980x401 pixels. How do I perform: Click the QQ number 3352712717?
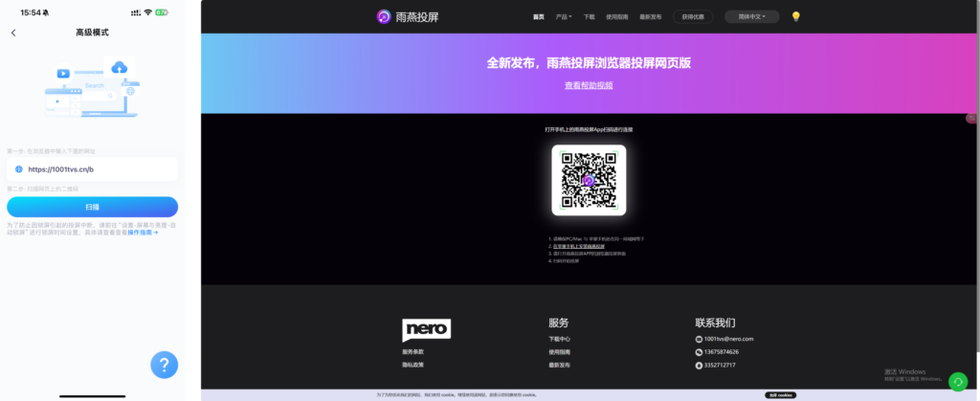[720, 366]
